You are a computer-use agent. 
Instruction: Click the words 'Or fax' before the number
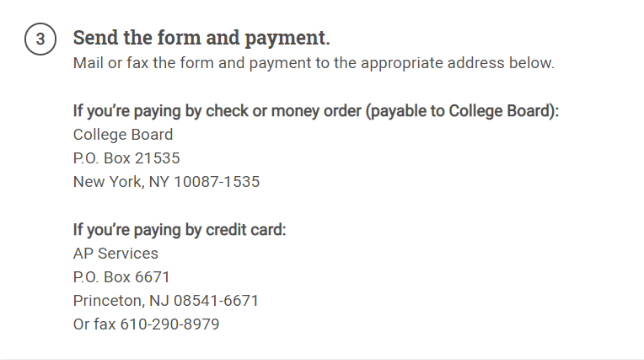(x=94, y=324)
